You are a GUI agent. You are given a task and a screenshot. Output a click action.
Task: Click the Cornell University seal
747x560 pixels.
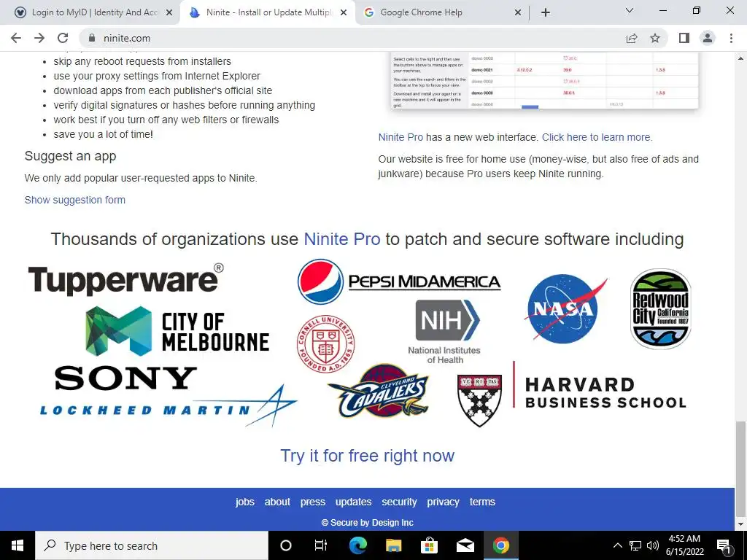click(326, 344)
